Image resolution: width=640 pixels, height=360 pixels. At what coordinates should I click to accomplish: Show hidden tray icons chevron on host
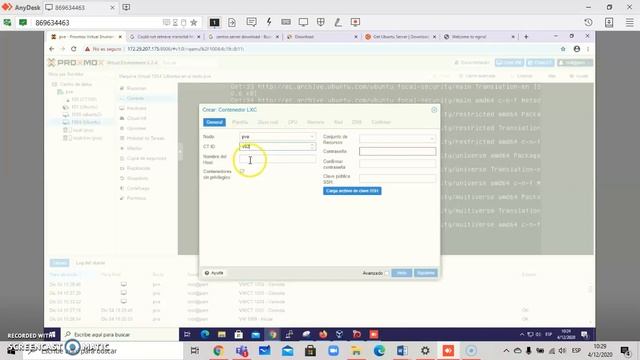(506, 351)
